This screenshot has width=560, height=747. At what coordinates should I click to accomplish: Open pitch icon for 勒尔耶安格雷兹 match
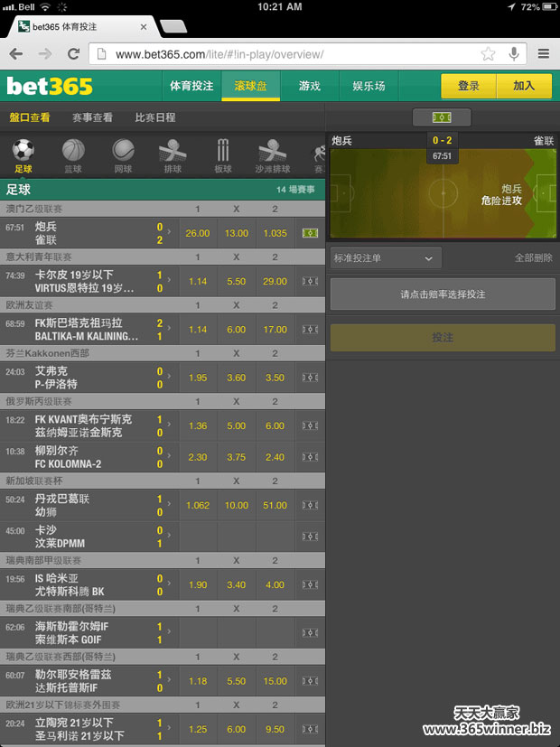(x=310, y=681)
